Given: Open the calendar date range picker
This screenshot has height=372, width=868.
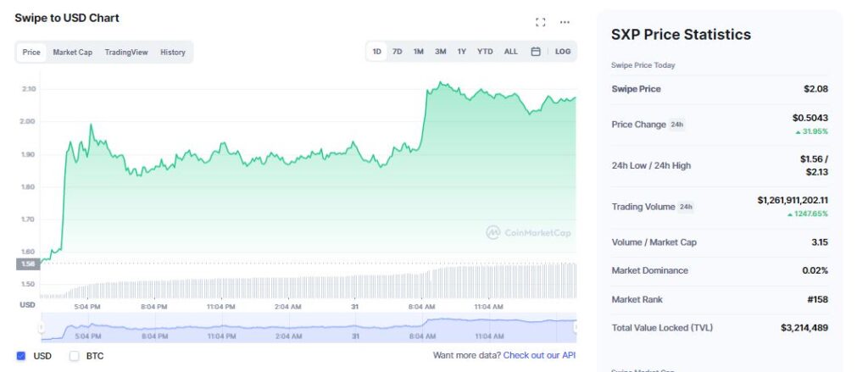Looking at the screenshot, I should point(536,52).
